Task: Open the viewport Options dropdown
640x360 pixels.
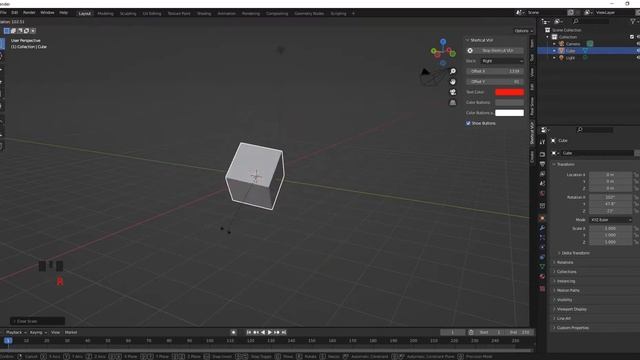Action: 524,31
